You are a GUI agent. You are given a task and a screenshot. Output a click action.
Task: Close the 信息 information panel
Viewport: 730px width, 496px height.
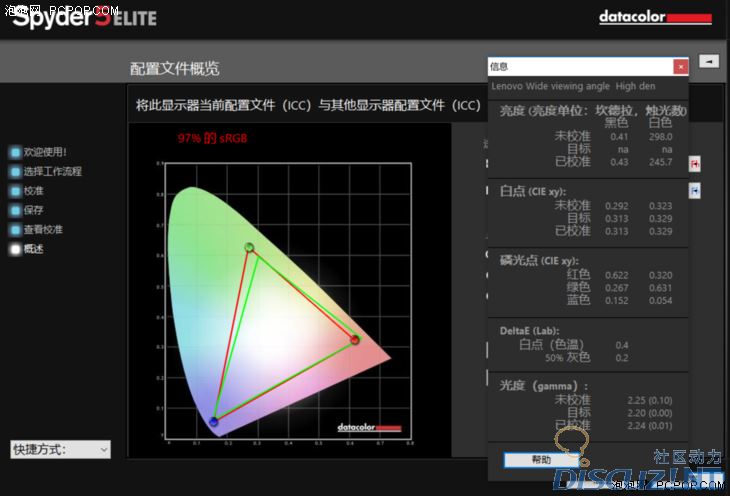point(681,67)
